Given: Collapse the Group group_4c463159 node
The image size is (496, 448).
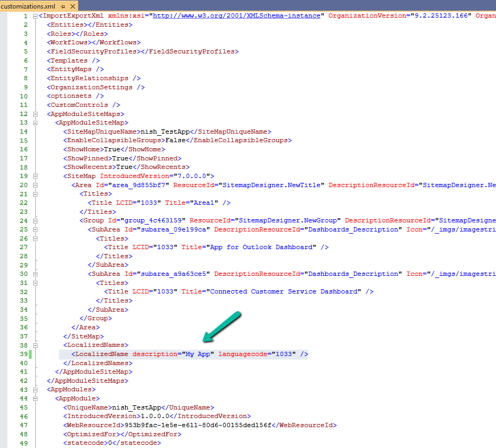Looking at the screenshot, I should pos(35,220).
